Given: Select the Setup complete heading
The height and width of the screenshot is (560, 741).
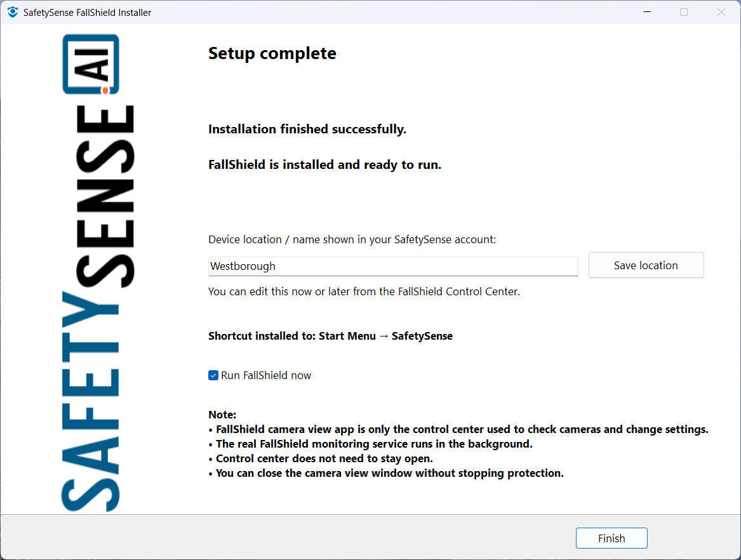Looking at the screenshot, I should (x=272, y=53).
